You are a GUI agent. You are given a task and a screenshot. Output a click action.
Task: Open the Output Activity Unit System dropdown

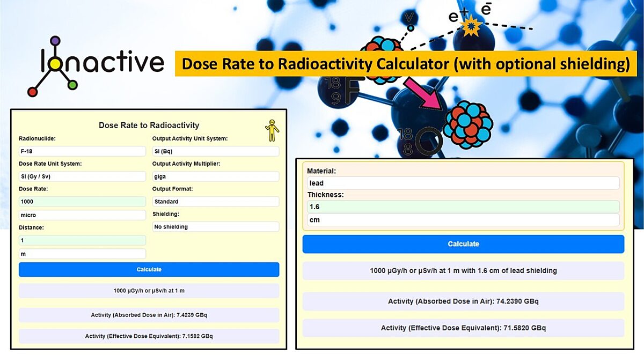click(215, 151)
